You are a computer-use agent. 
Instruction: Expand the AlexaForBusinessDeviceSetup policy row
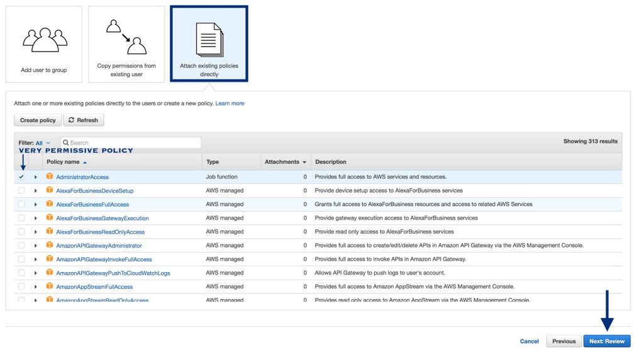pos(36,191)
